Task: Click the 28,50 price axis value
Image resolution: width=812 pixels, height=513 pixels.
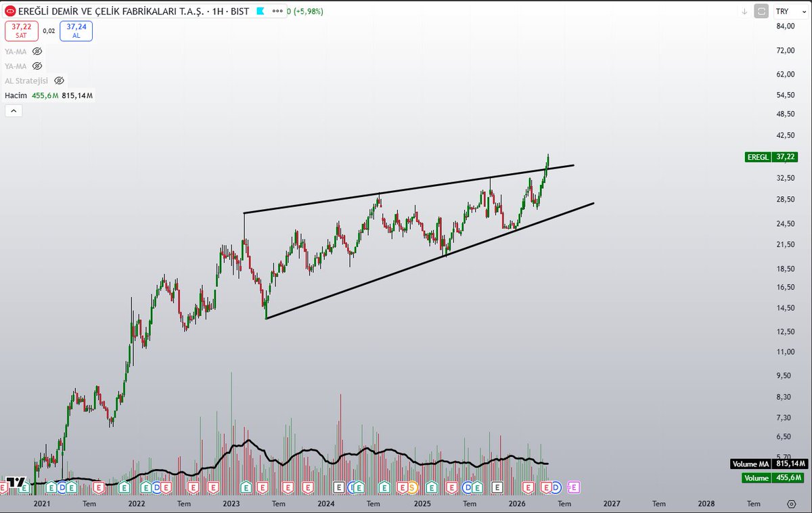Action: point(785,200)
